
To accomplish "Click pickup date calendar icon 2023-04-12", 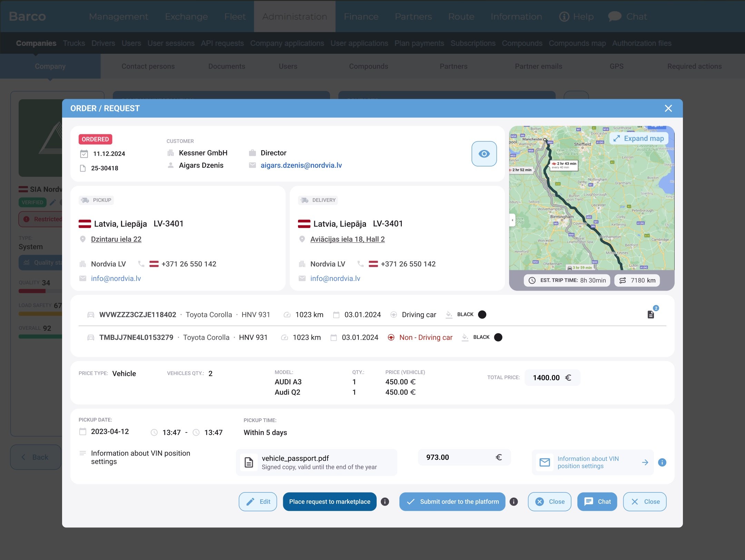I will click(x=83, y=431).
